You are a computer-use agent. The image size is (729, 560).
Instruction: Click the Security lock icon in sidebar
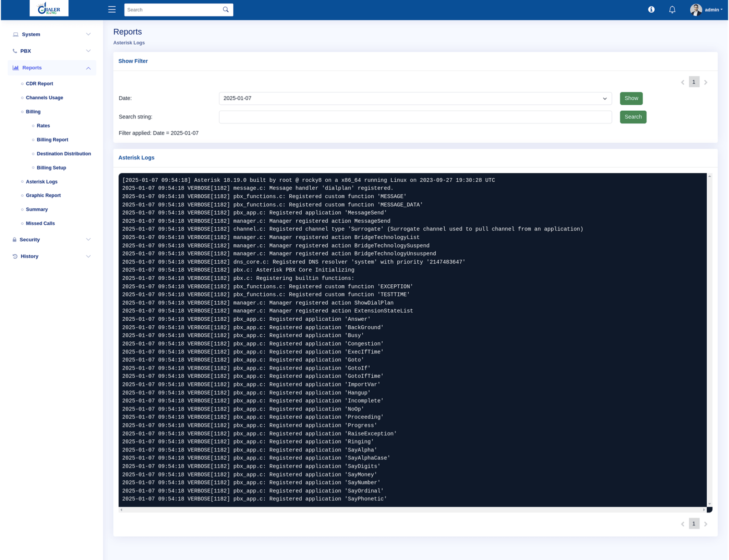click(x=15, y=239)
